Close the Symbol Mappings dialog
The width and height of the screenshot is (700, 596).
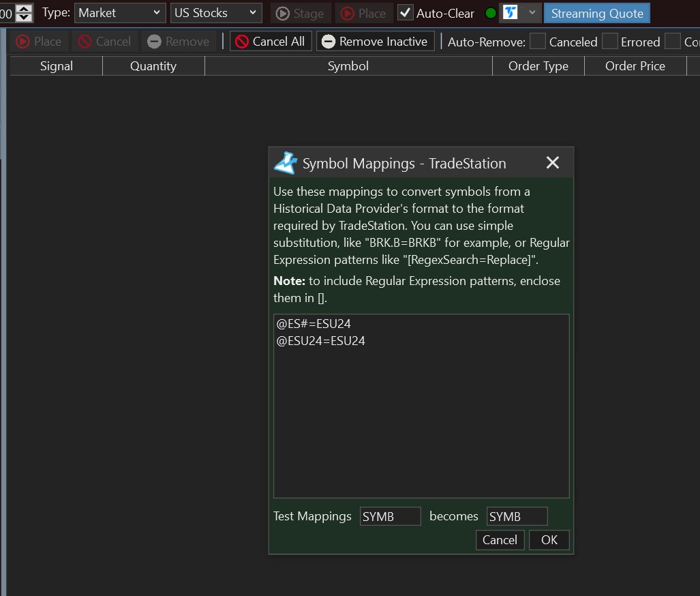[x=552, y=163]
